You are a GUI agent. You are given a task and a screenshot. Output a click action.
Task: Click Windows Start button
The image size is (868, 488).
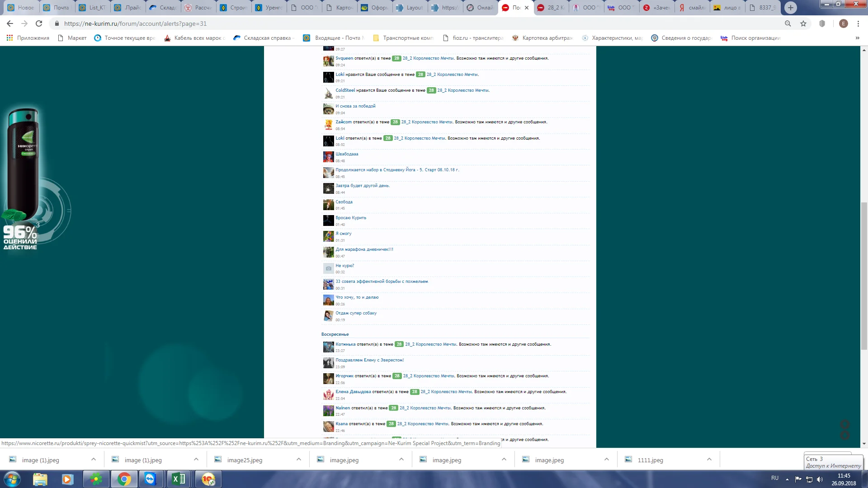[12, 479]
